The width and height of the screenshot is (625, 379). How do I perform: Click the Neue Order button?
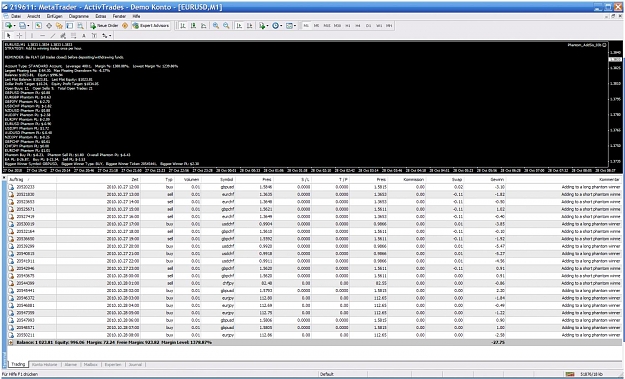tap(104, 26)
